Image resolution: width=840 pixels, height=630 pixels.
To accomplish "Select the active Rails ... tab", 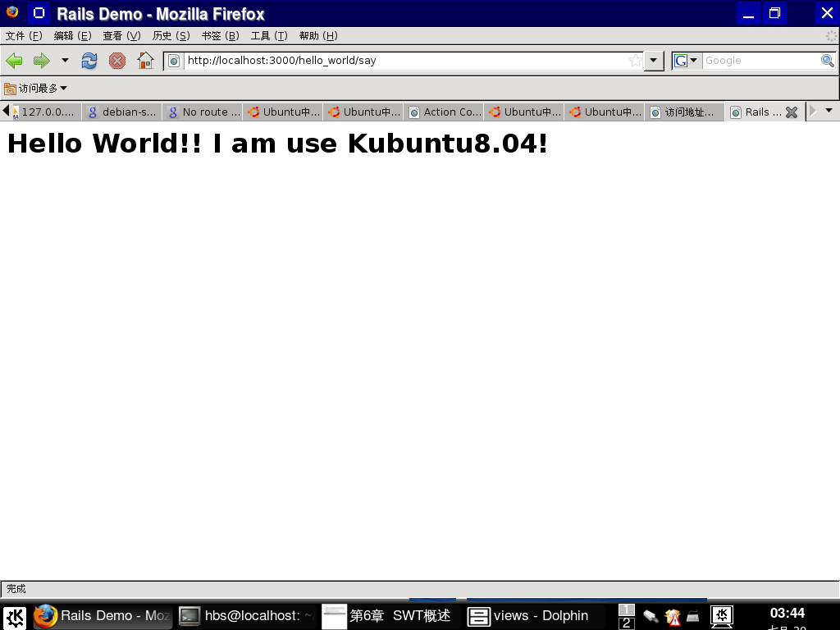I will pos(756,112).
